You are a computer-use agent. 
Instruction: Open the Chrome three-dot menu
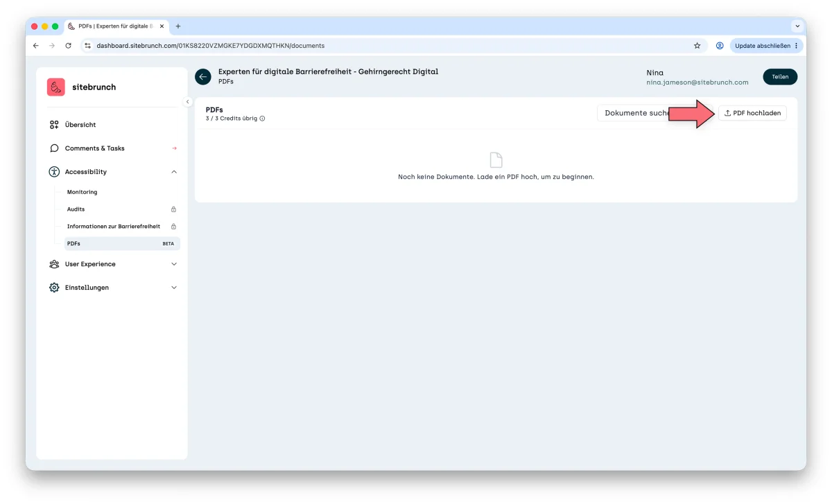pos(797,46)
